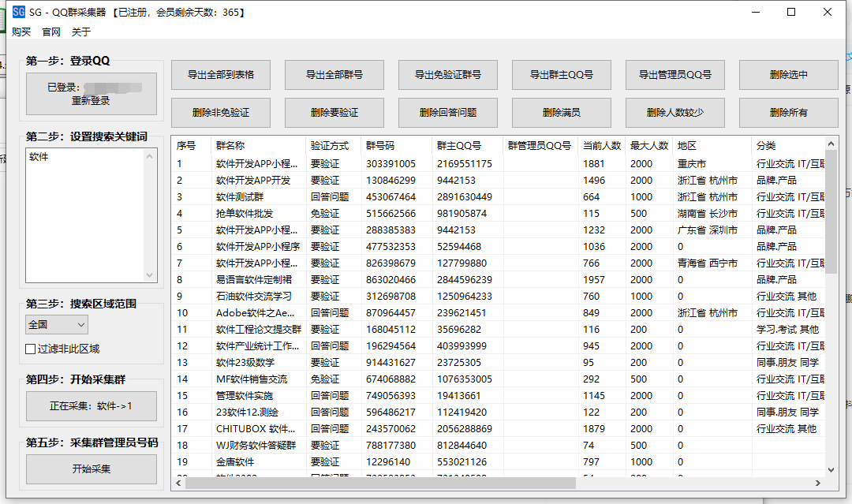
Task: Click the 分类 column header
Action: 788,146
